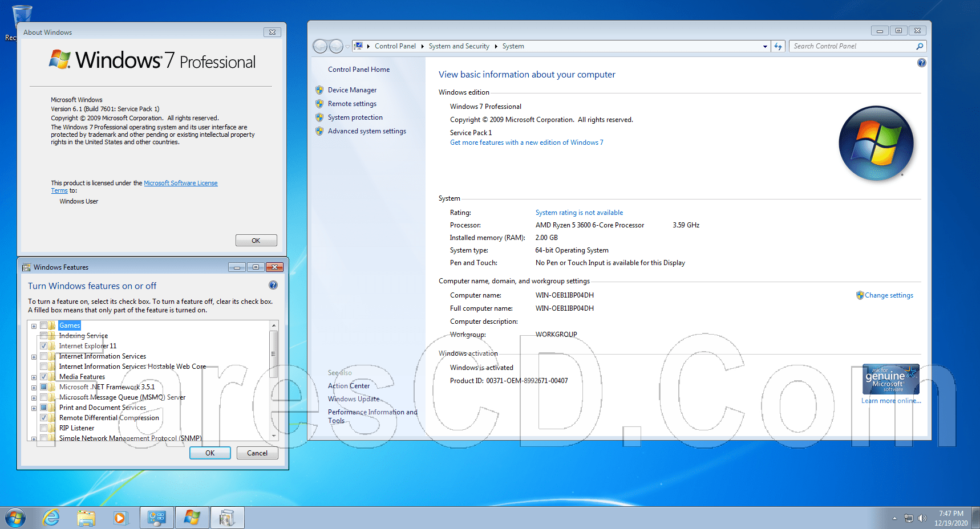Expand Microsoft .NET Framework 3.5.1 node

[34, 388]
